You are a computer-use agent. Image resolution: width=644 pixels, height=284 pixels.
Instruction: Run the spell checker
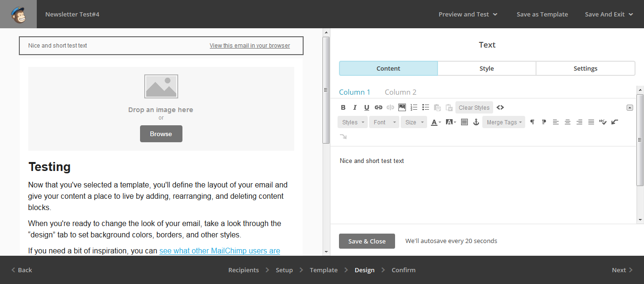click(x=603, y=122)
